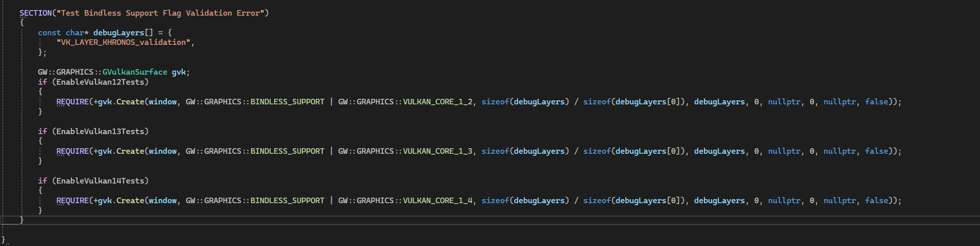Click the VULKAN_CORE_1_3 enum value
The image size is (980, 246).
(x=438, y=151)
